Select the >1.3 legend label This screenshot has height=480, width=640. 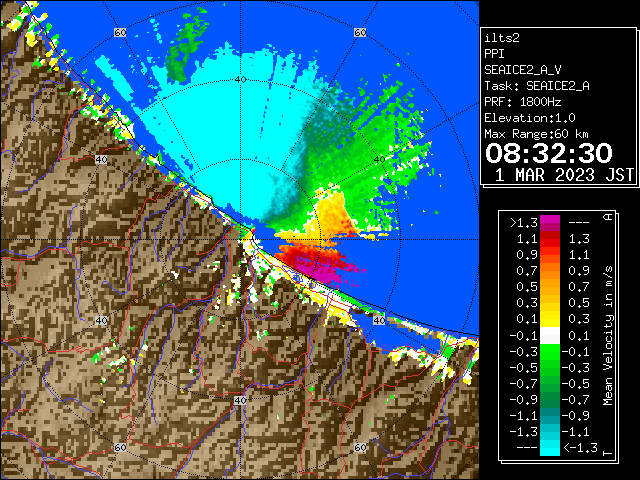click(523, 223)
